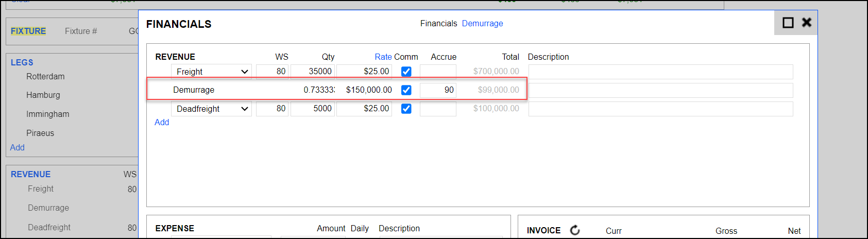
Task: Open the FIXTURE section heading
Action: [x=28, y=31]
